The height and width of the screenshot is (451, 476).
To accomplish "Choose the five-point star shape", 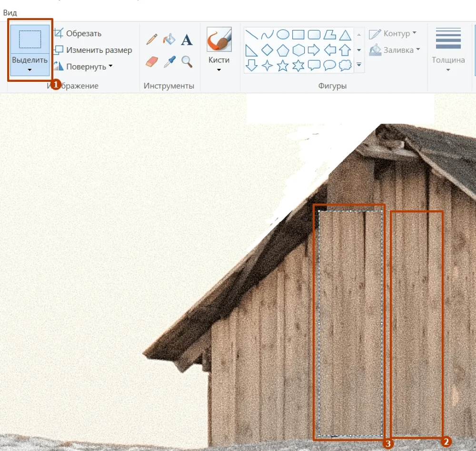I will click(x=283, y=66).
